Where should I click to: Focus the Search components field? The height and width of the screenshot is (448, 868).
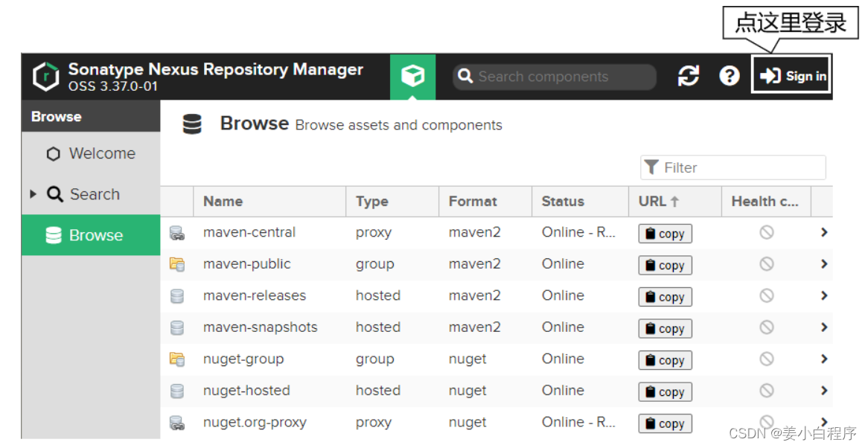tap(555, 77)
